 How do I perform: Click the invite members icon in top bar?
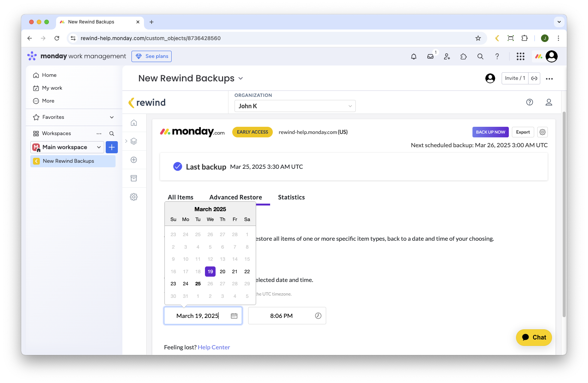[447, 56]
